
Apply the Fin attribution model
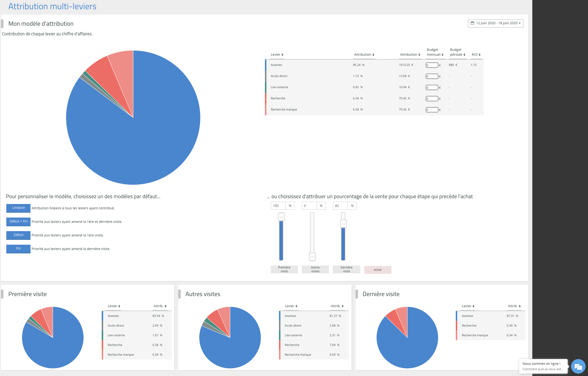(x=18, y=249)
